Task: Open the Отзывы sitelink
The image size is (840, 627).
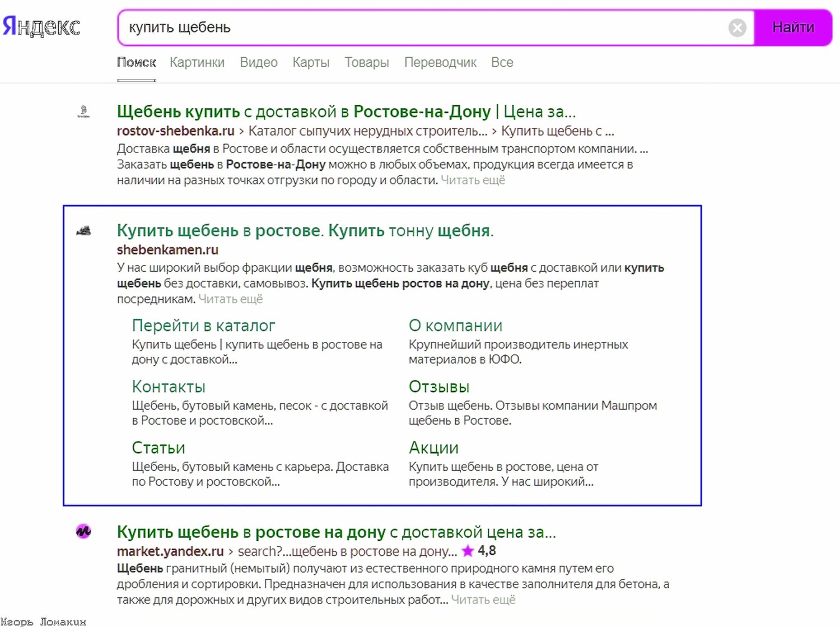Action: point(439,387)
